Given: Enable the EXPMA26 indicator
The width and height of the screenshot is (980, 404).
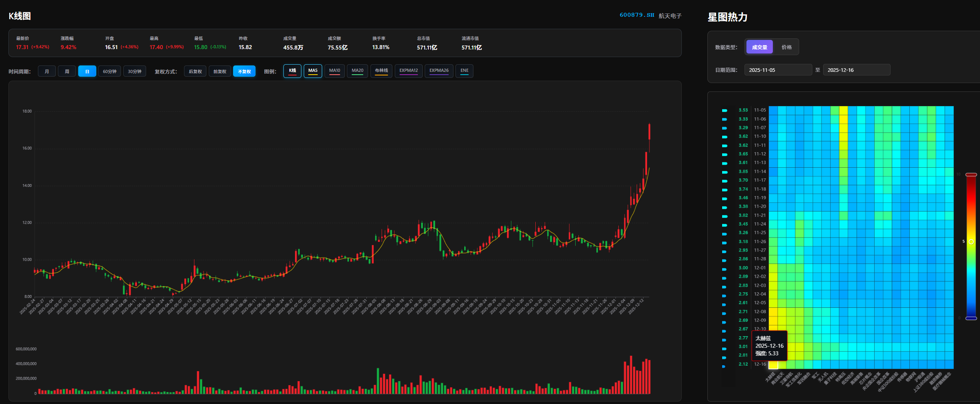Looking at the screenshot, I should coord(439,71).
